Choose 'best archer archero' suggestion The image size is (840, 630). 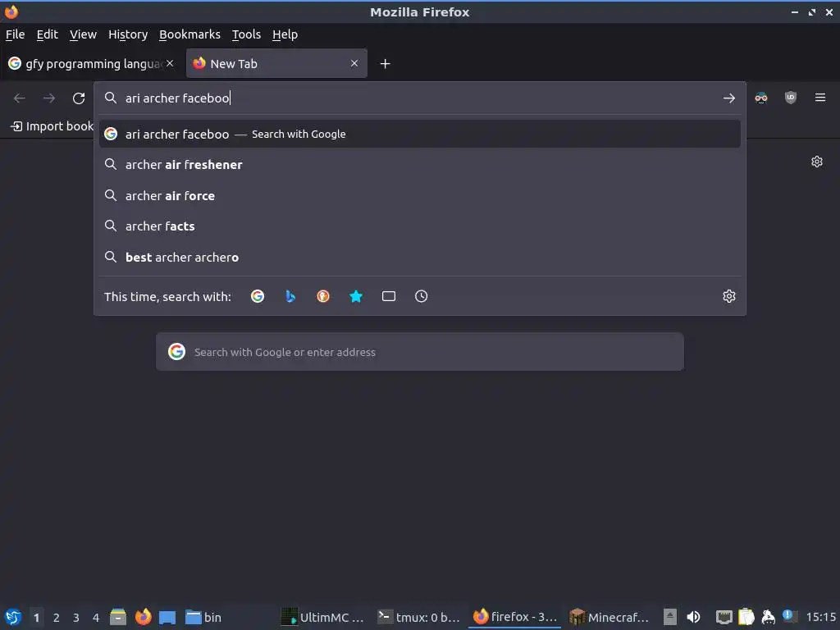click(x=419, y=257)
